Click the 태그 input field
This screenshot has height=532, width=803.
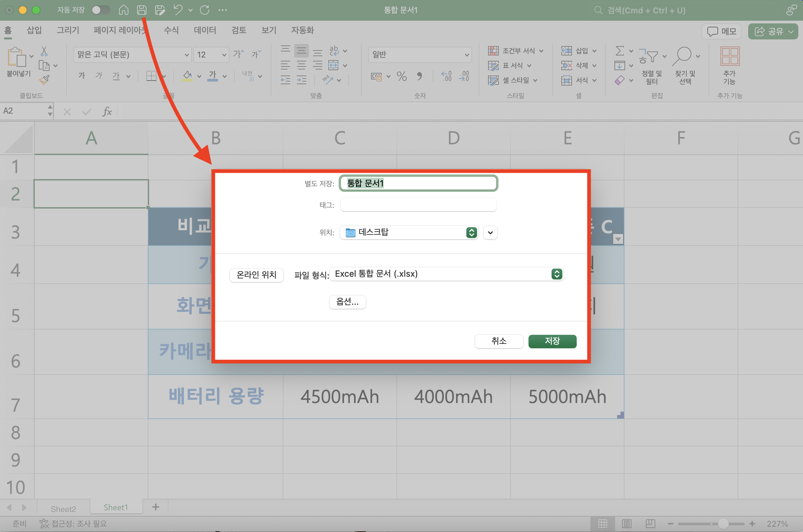(x=418, y=205)
